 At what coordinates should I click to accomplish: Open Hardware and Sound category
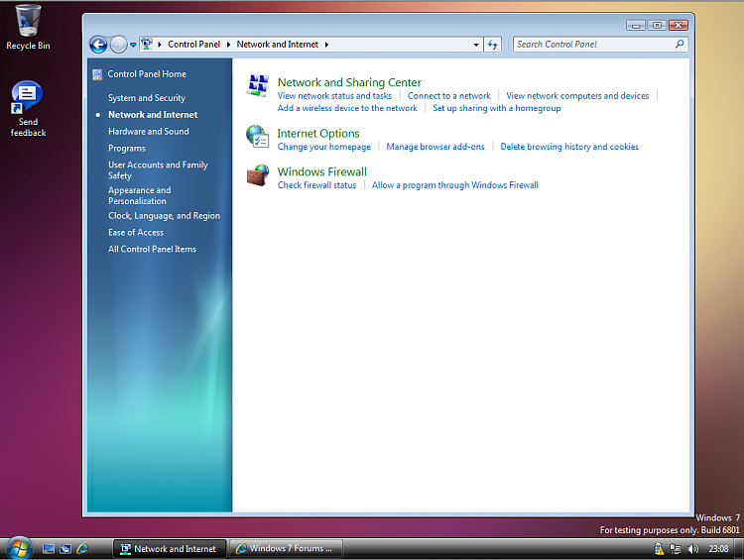point(149,132)
